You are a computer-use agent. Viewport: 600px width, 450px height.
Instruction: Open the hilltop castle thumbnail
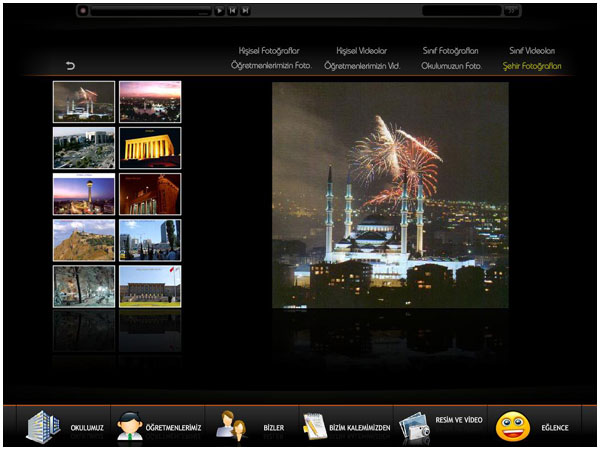click(x=84, y=240)
